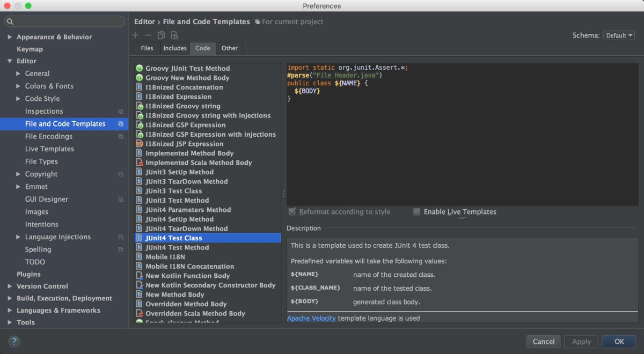Expand Emmet node arrow
This screenshot has height=354, width=644.
18,187
